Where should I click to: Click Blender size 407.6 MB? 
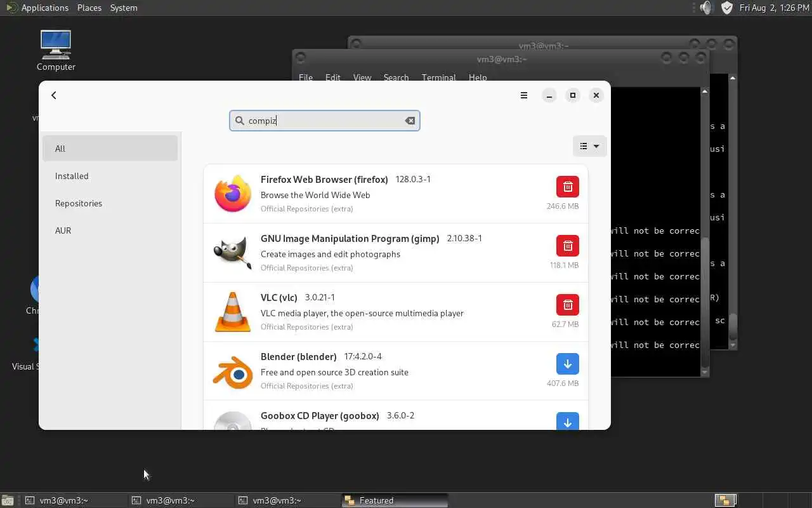coord(563,384)
